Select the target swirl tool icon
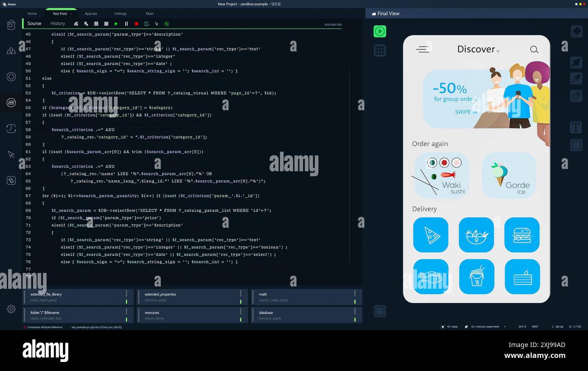Screen dimensions: 588x371 [x=576, y=95]
